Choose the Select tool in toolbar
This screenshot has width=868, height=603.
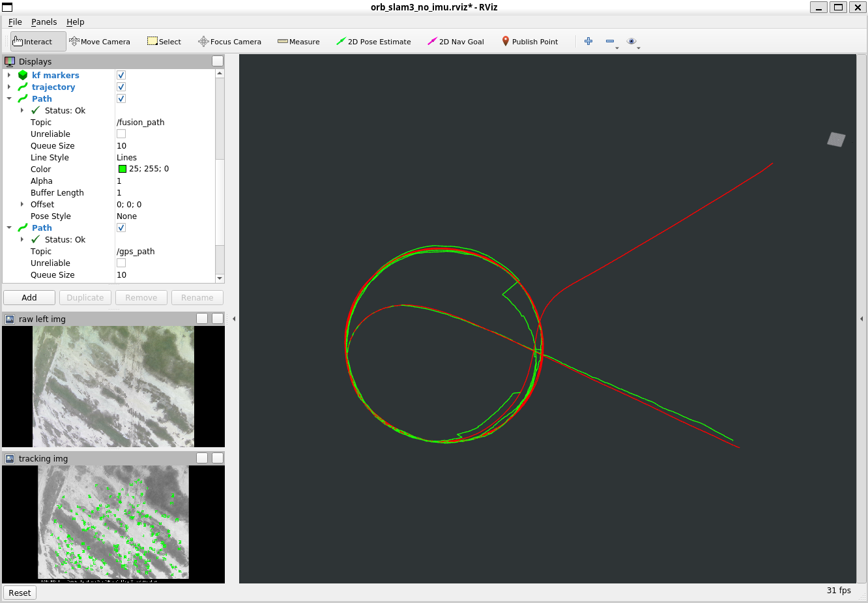[x=164, y=41]
